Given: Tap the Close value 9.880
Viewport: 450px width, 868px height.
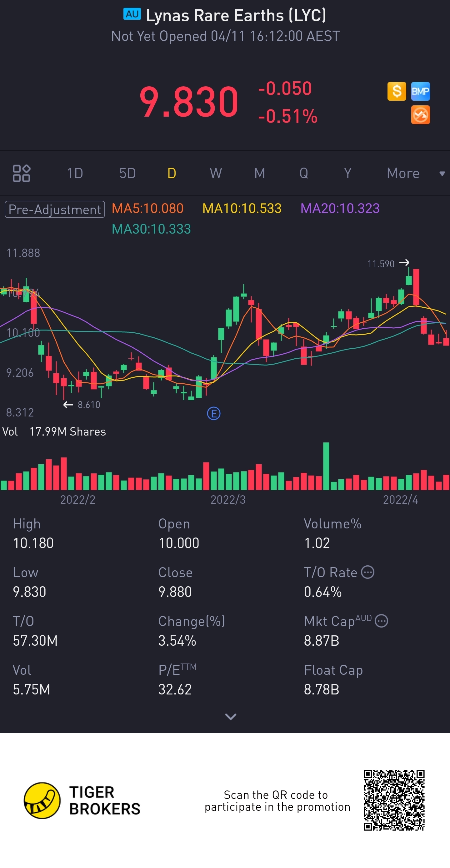Looking at the screenshot, I should [x=175, y=592].
